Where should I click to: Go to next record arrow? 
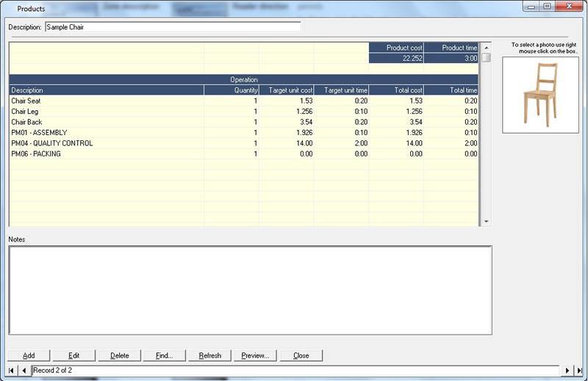pyautogui.click(x=567, y=371)
